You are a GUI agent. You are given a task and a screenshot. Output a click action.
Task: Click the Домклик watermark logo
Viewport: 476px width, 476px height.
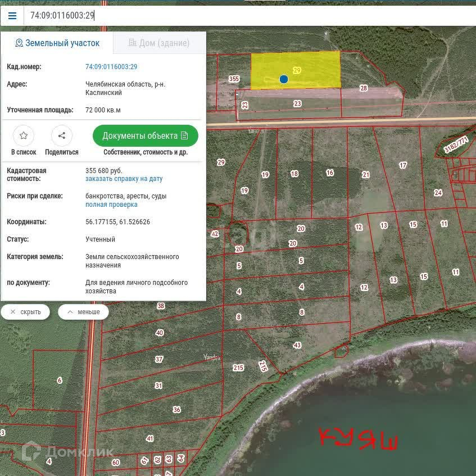[67, 451]
